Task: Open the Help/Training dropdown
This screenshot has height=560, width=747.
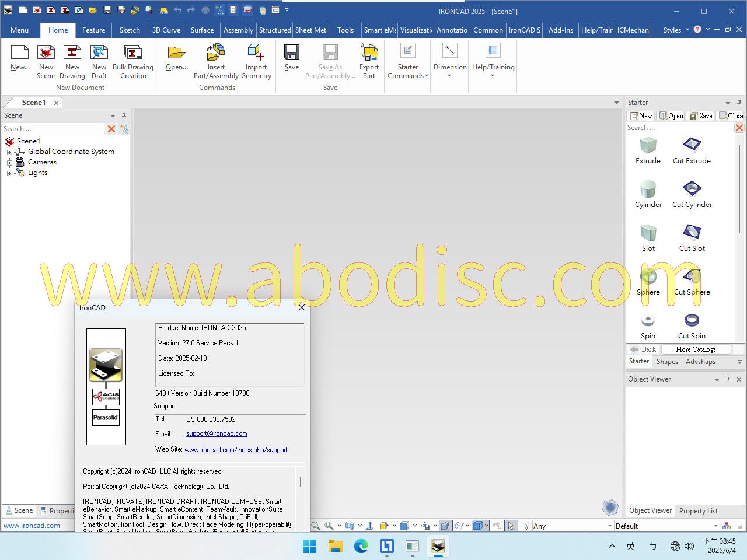Action: tap(493, 61)
